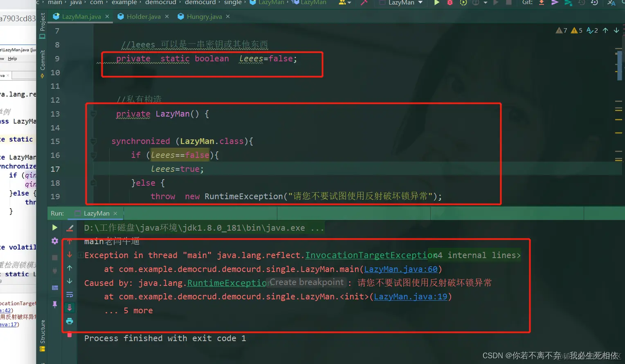This screenshot has width=625, height=364.
Task: Click the Run panel stop square icon
Action: click(x=55, y=257)
